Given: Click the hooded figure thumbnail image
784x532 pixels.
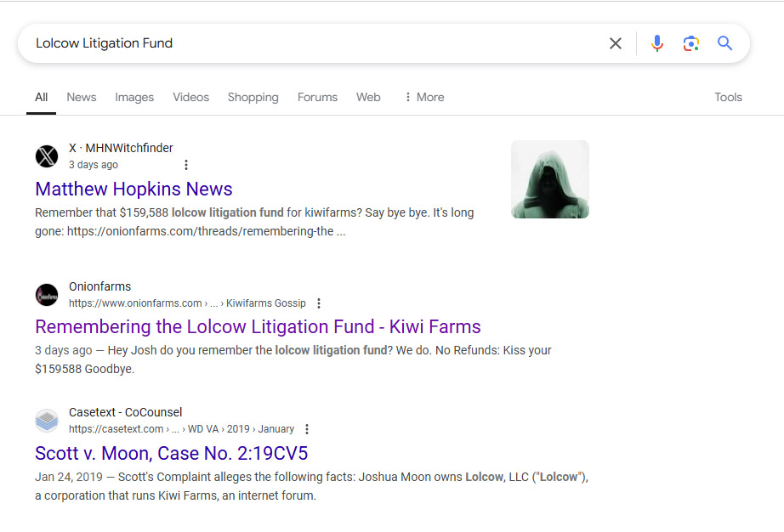Looking at the screenshot, I should coord(550,179).
